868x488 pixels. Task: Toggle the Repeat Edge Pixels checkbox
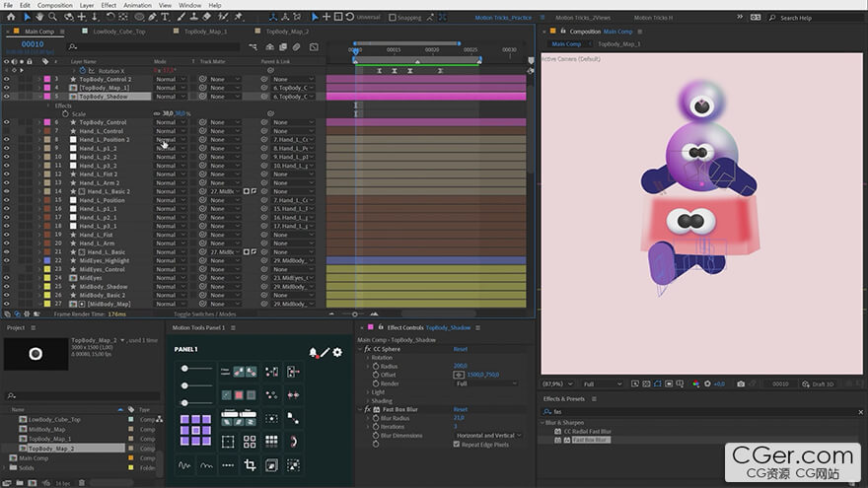[456, 445]
